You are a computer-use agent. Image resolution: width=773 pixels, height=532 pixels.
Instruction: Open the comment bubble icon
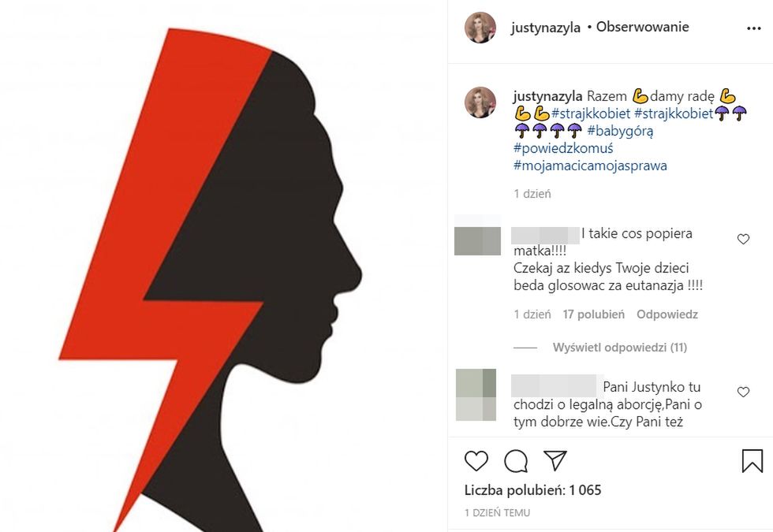[516, 461]
